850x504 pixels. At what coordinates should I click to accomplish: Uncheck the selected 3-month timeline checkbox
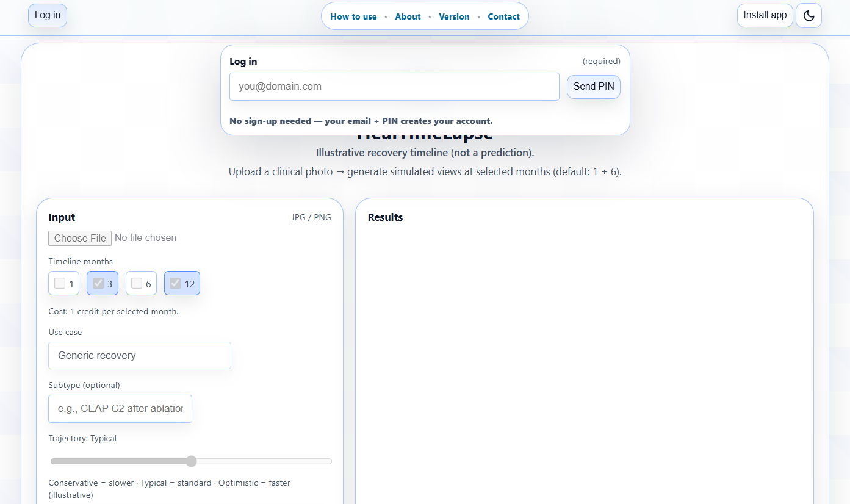tap(98, 283)
